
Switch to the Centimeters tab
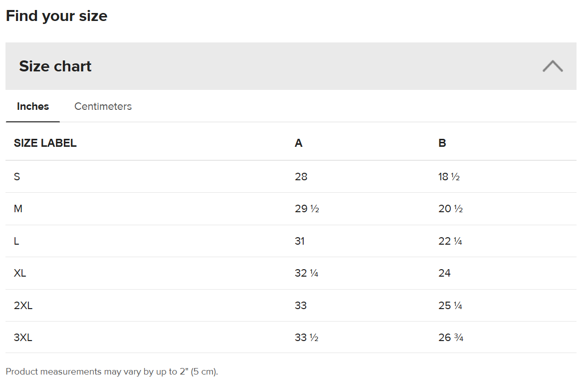click(x=103, y=106)
